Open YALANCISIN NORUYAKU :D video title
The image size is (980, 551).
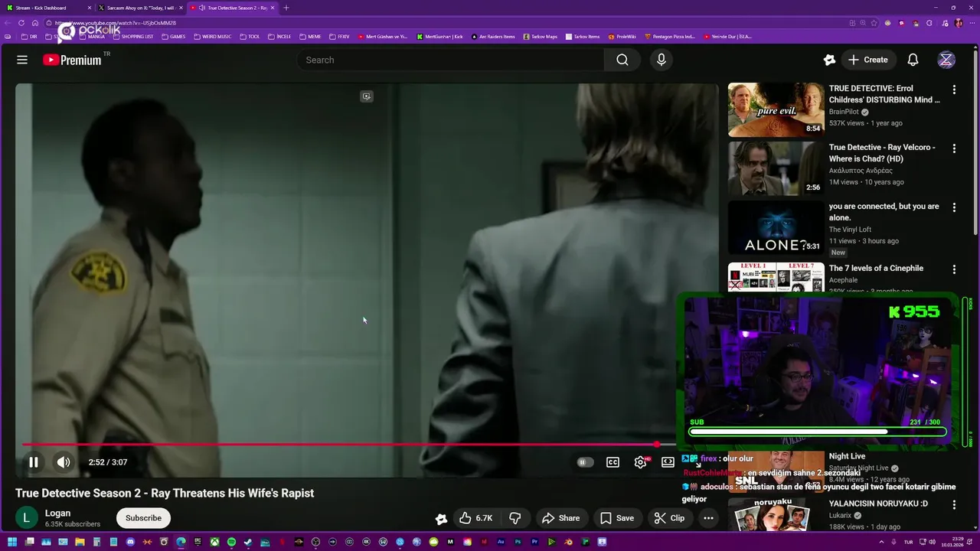click(878, 504)
